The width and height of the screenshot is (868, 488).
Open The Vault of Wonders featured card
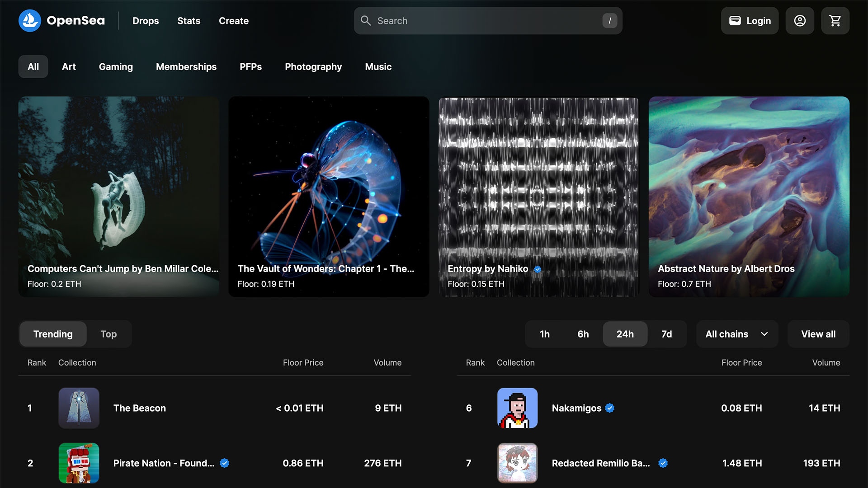(329, 197)
